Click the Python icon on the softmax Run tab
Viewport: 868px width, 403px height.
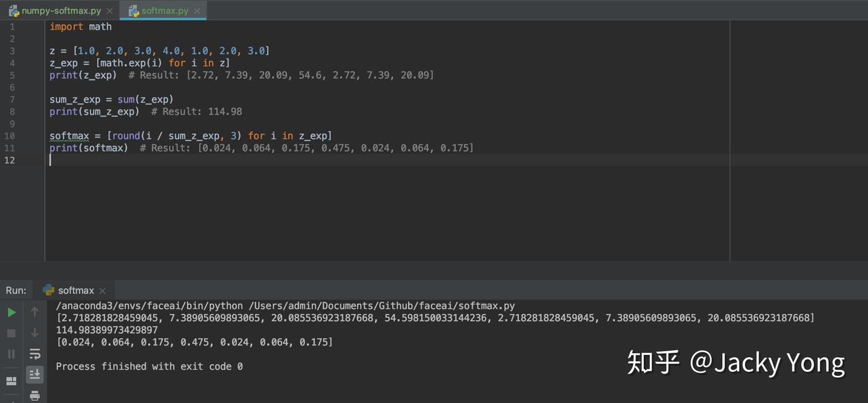pos(49,290)
